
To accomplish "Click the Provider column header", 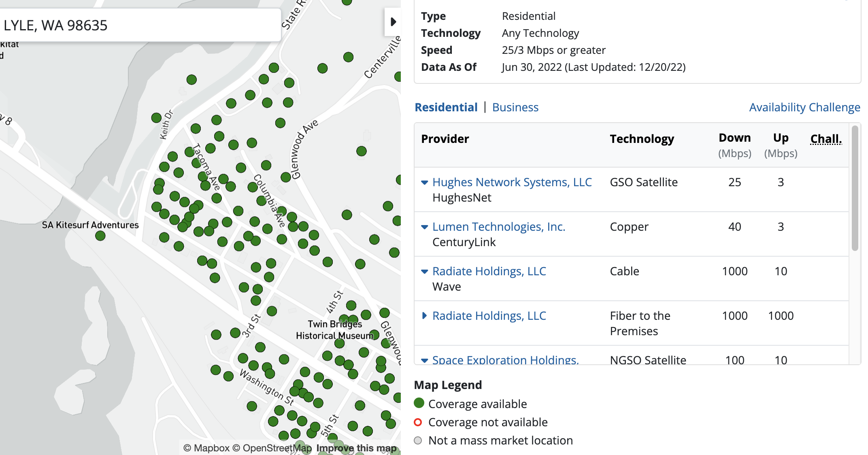I will pos(445,139).
